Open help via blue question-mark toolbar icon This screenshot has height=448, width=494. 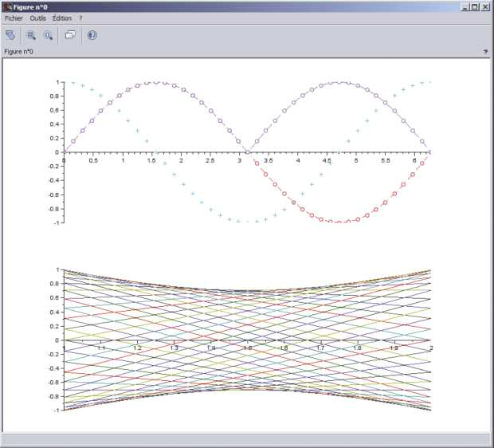(92, 35)
